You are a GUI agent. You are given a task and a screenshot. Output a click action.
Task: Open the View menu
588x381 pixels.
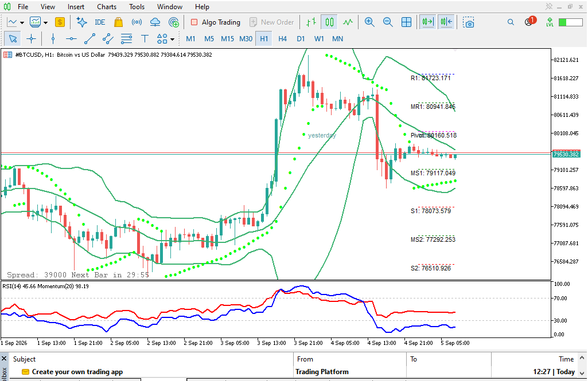[x=48, y=7]
